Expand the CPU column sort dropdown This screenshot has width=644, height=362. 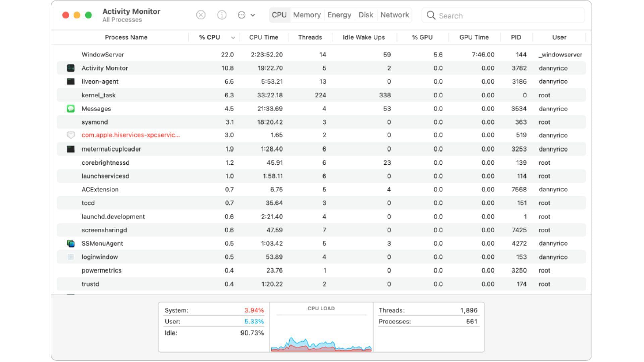click(x=233, y=38)
